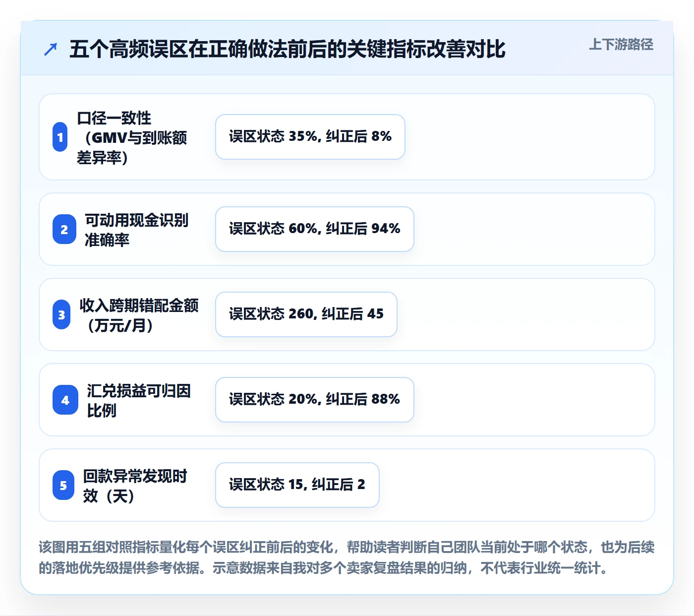Click the title 五个高频误区在正确做法前后的关键指标改善对比

click(288, 49)
